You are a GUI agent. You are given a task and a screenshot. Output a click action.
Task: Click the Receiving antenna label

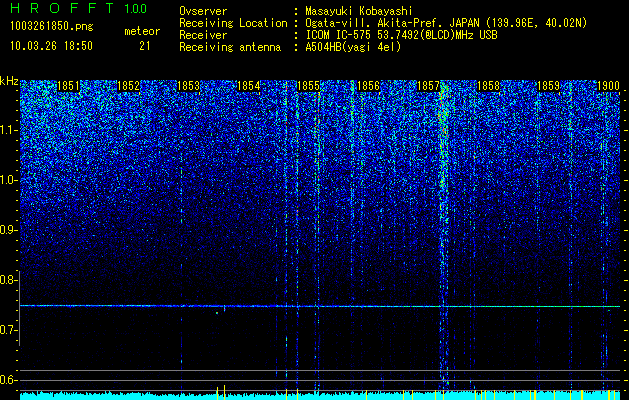pos(230,47)
